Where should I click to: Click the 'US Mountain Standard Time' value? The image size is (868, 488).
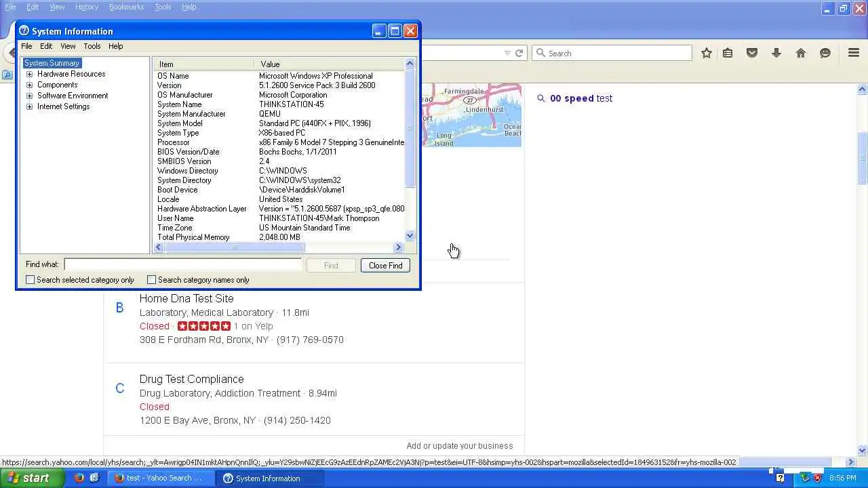click(x=304, y=228)
